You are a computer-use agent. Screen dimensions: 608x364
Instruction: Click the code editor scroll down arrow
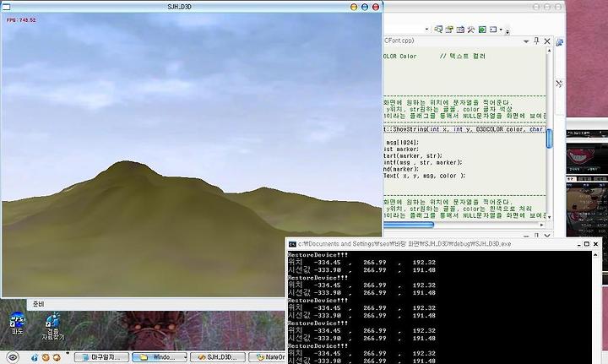coord(549,217)
